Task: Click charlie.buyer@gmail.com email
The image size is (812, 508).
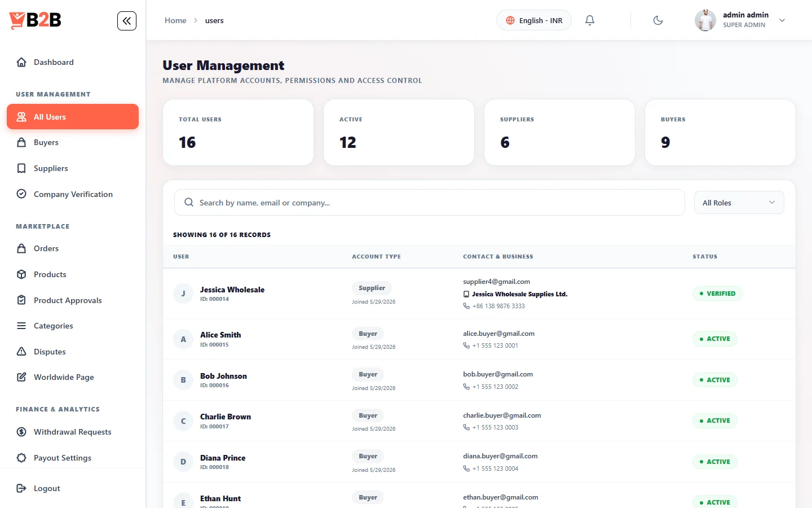Action: 502,415
